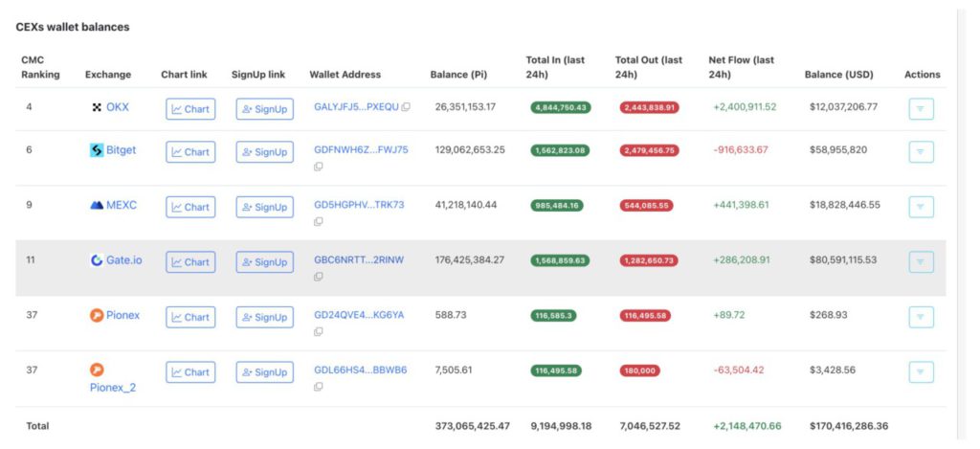
Task: Click the CEXs wallet balances heading
Action: pyautogui.click(x=73, y=28)
